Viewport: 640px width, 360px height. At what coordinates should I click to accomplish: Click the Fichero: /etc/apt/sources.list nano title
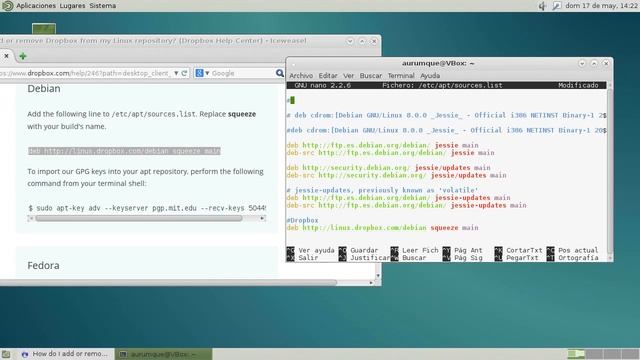click(x=442, y=85)
